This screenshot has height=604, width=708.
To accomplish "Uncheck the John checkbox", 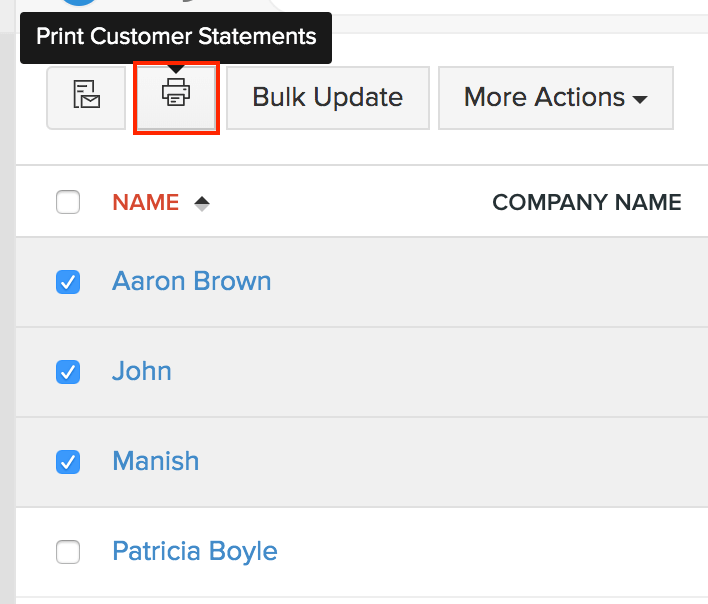I will [68, 372].
